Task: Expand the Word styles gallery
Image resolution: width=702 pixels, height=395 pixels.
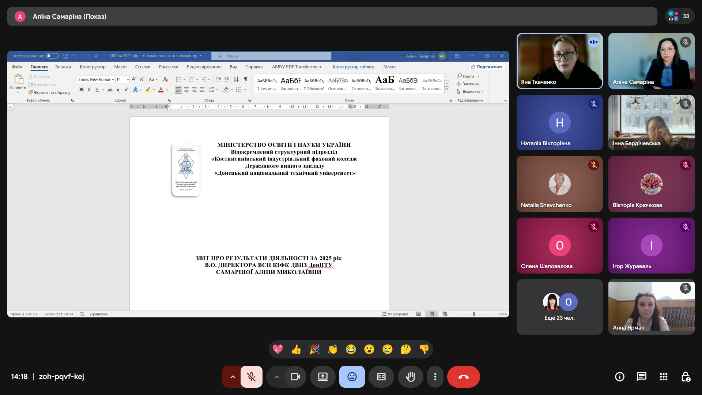Action: tap(446, 90)
